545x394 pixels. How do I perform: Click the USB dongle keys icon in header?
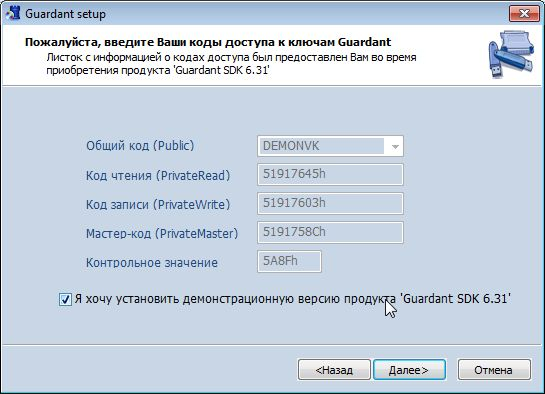(511, 54)
